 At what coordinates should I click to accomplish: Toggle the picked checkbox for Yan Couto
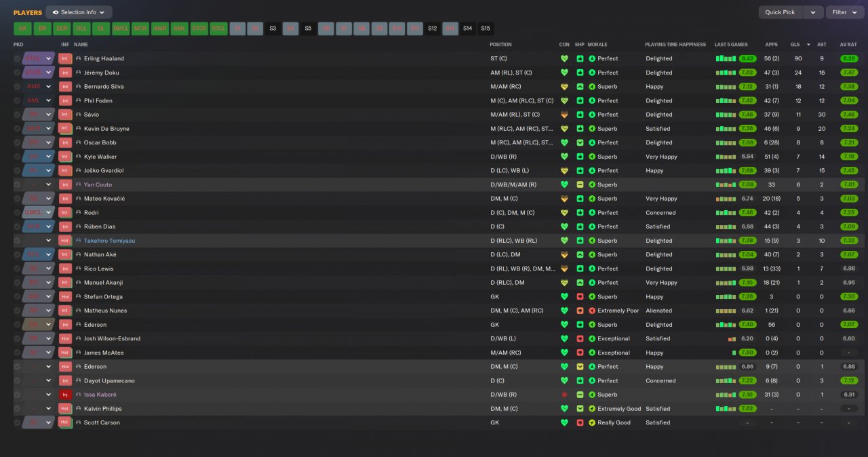click(x=17, y=184)
